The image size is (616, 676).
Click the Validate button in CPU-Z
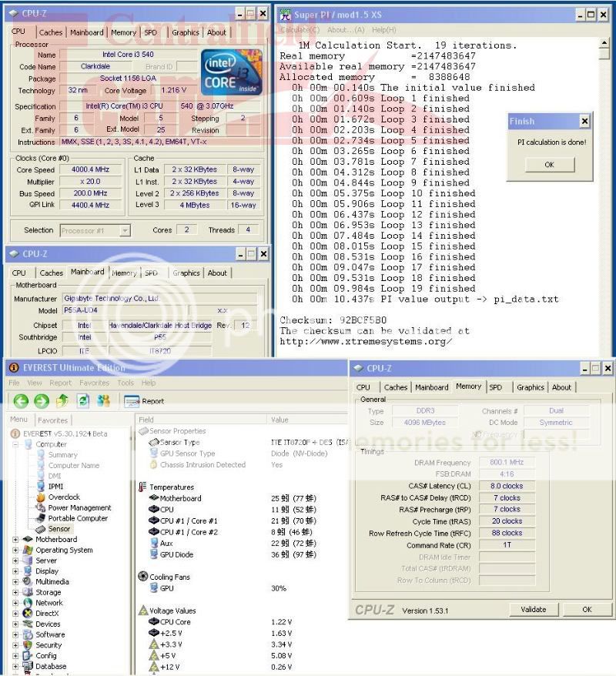click(534, 610)
